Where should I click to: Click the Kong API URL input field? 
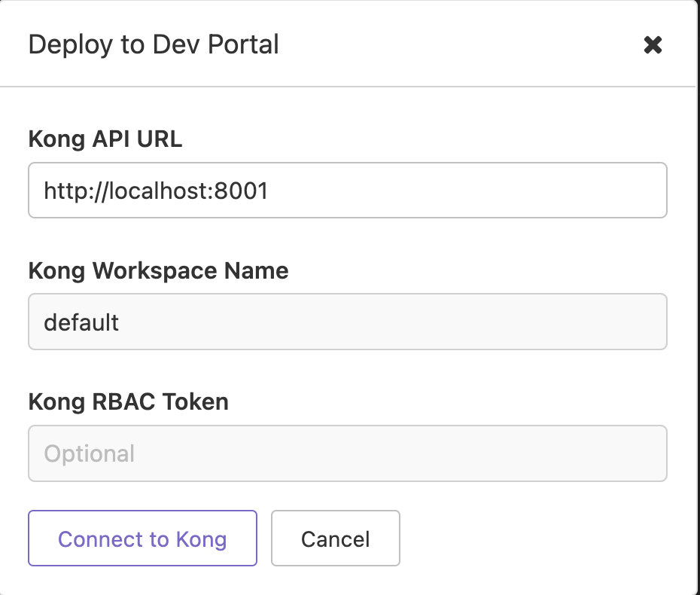coord(348,191)
